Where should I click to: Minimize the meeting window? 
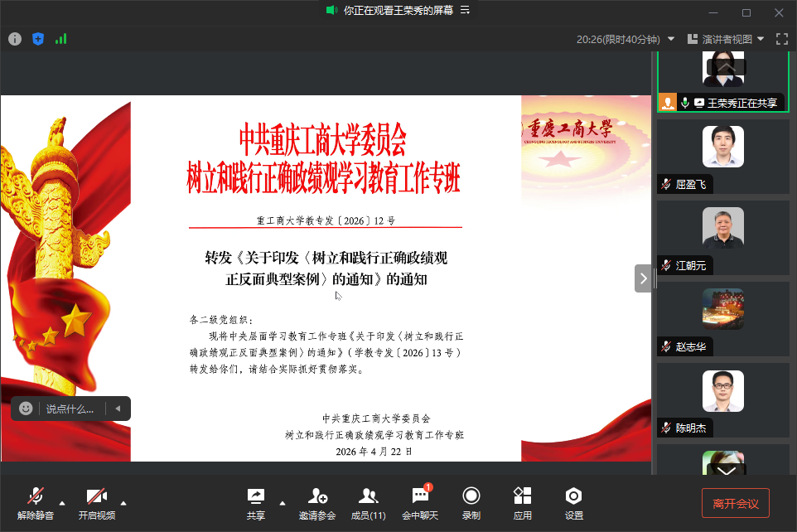pyautogui.click(x=713, y=12)
